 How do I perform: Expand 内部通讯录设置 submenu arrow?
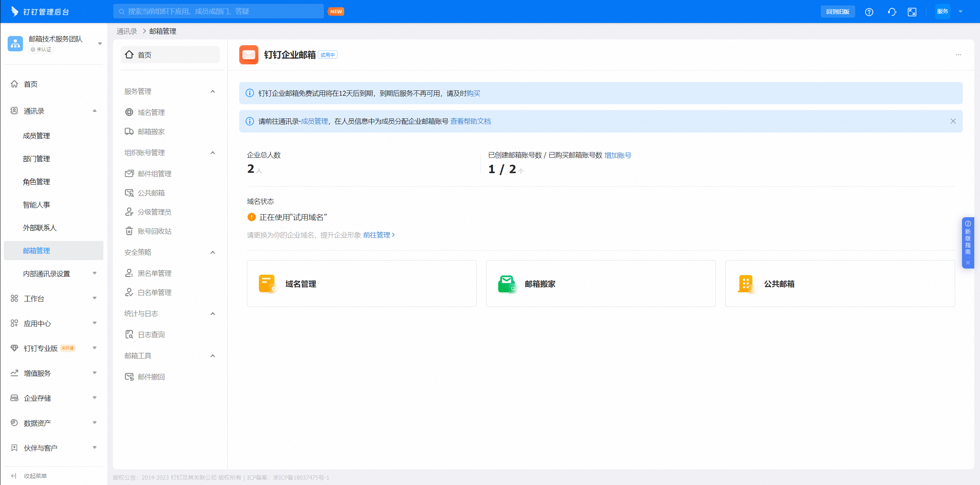click(95, 273)
